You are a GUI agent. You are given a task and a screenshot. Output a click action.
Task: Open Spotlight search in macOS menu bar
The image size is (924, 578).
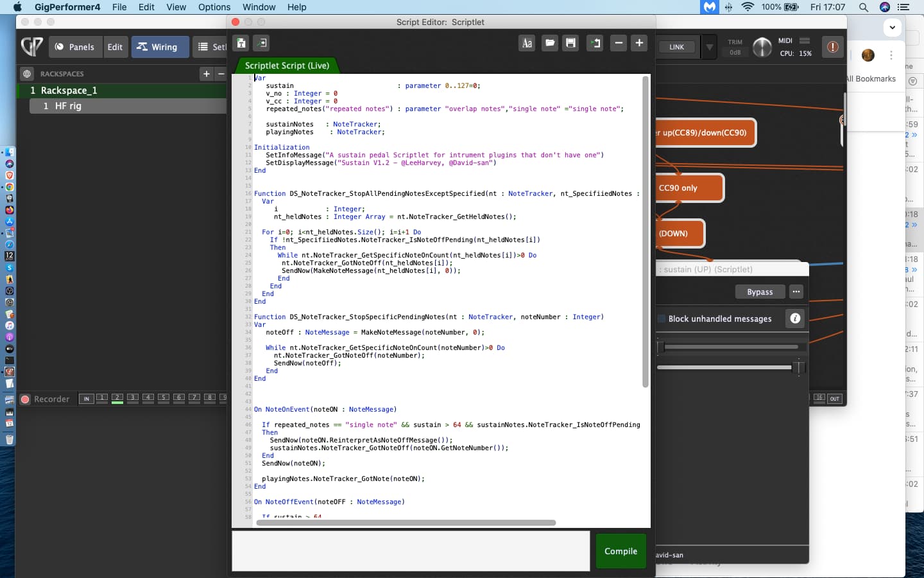[864, 7]
